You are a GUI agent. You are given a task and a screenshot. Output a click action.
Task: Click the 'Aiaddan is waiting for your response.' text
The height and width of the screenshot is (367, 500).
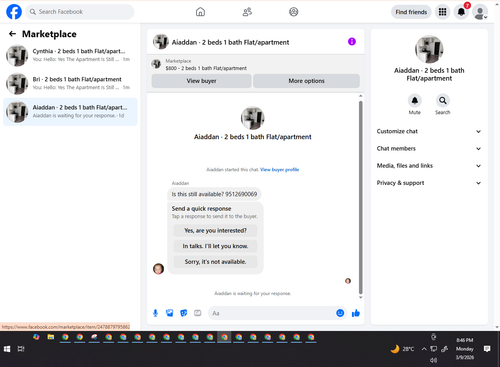coord(253,293)
